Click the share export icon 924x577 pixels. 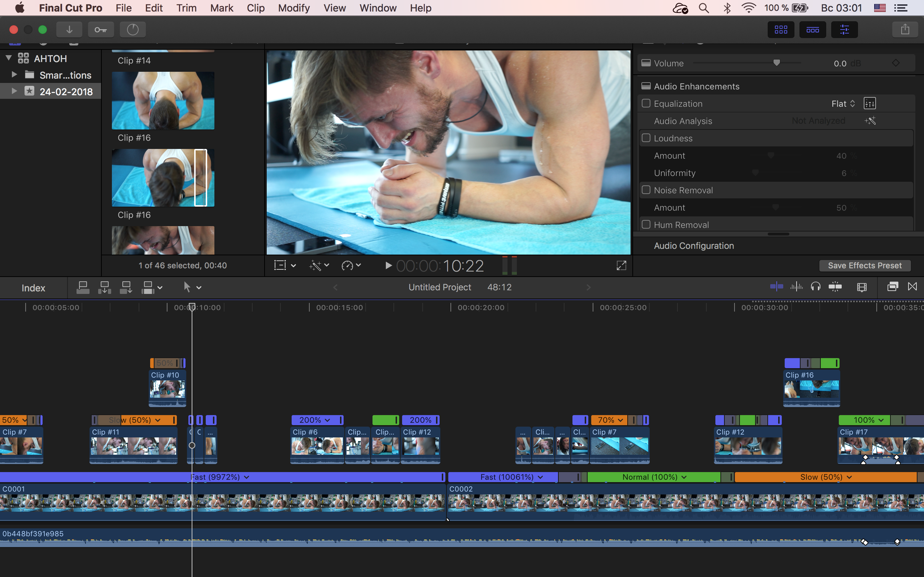click(905, 29)
